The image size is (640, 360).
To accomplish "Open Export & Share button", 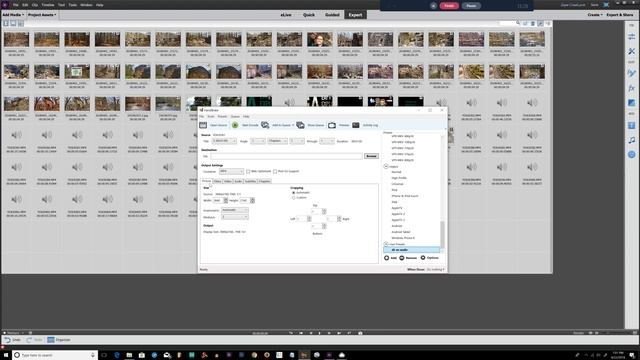I will tap(620, 15).
